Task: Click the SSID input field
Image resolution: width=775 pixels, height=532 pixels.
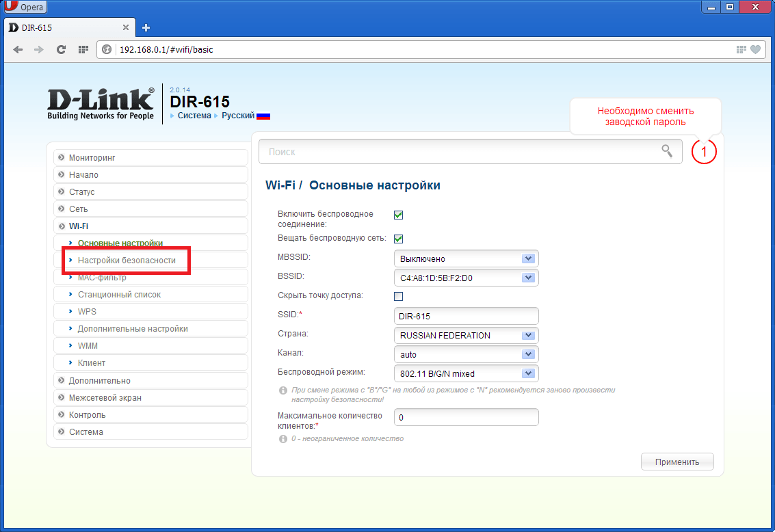Action: (x=466, y=316)
